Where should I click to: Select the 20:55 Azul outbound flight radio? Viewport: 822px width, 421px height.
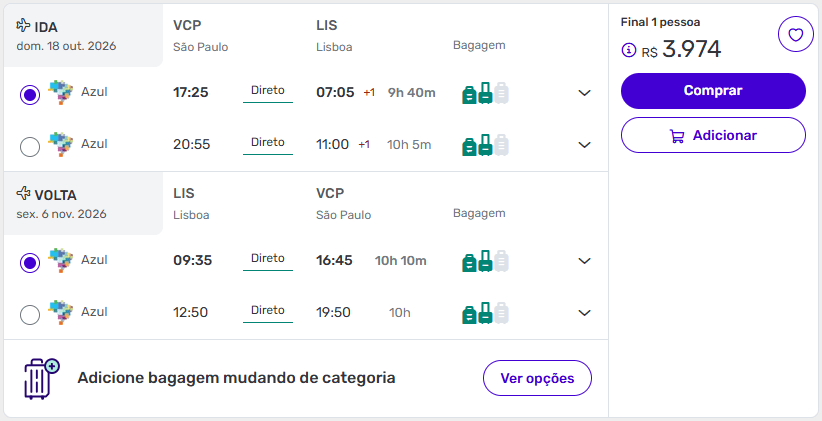(x=30, y=147)
